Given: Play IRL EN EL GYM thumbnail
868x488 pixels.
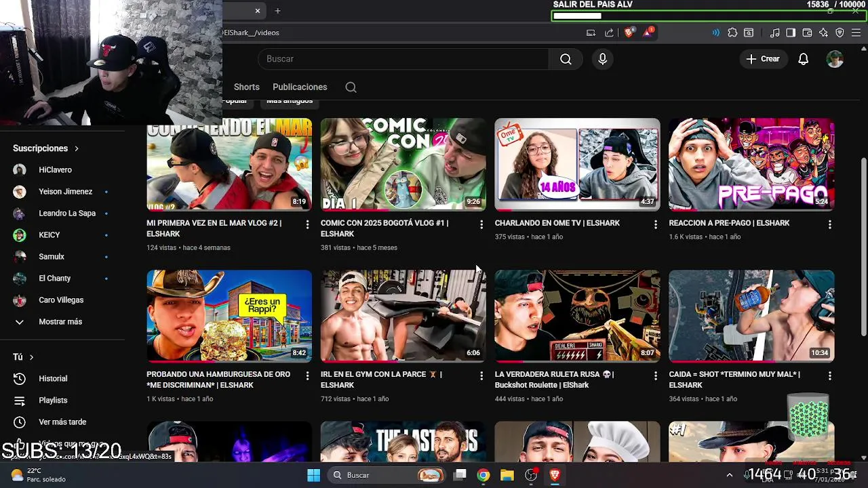Looking at the screenshot, I should pyautogui.click(x=403, y=316).
